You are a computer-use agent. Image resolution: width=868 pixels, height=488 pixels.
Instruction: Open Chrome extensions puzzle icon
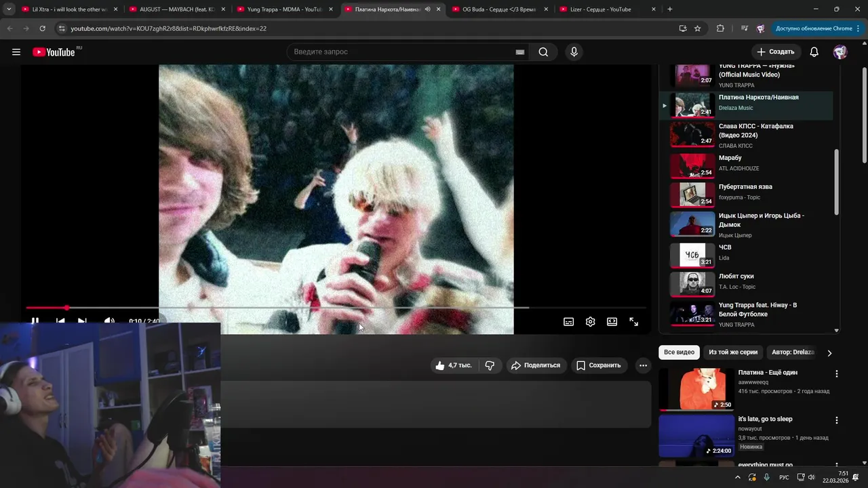720,28
